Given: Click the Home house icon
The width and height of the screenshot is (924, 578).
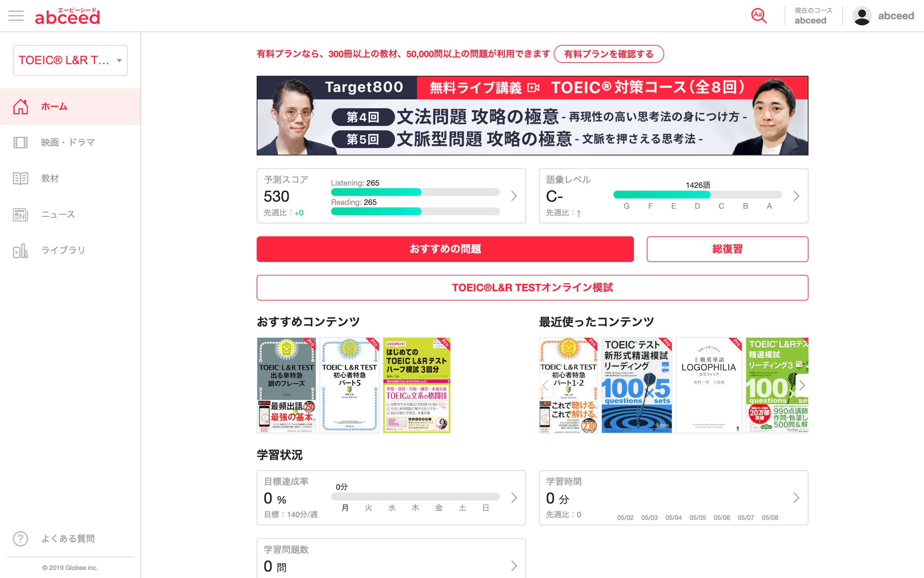Looking at the screenshot, I should pos(21,107).
